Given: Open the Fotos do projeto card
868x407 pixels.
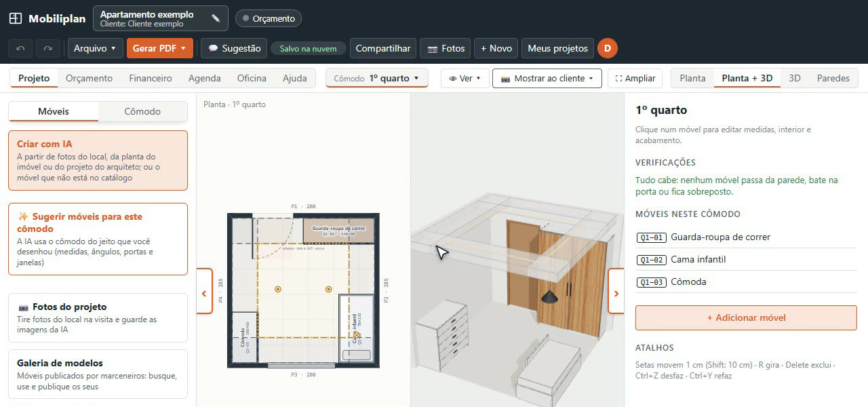Looking at the screenshot, I should [x=98, y=317].
